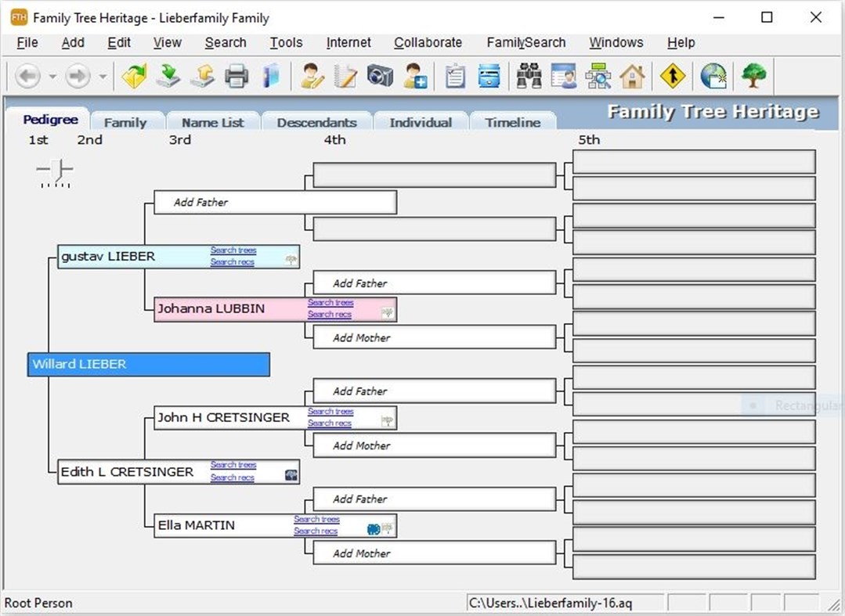
Task: Click Add Father above gustav LIEBER
Action: tap(274, 202)
